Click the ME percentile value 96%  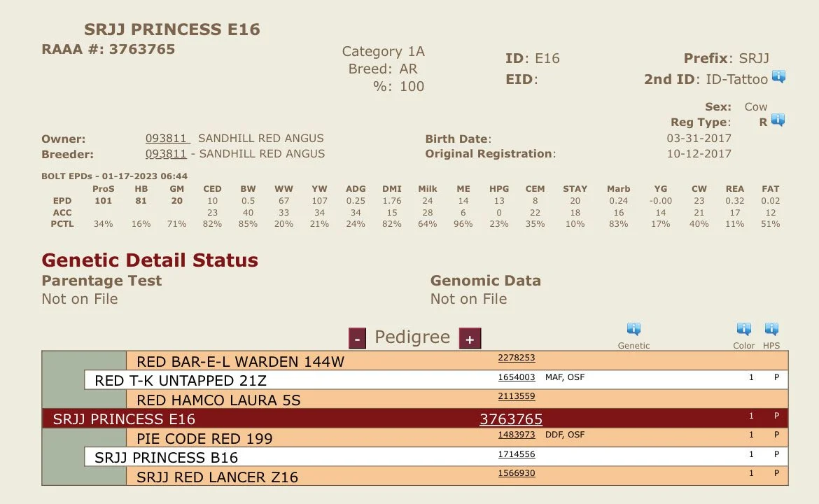[463, 223]
